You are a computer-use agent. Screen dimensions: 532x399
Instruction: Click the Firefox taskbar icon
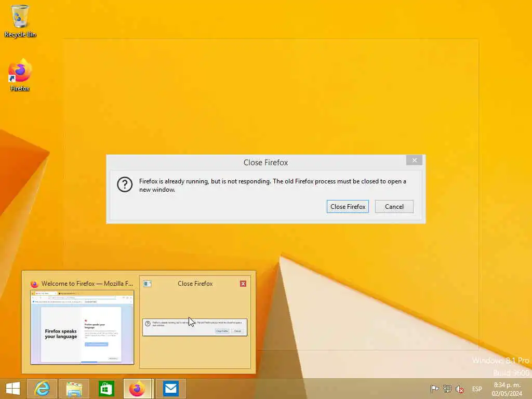point(138,389)
